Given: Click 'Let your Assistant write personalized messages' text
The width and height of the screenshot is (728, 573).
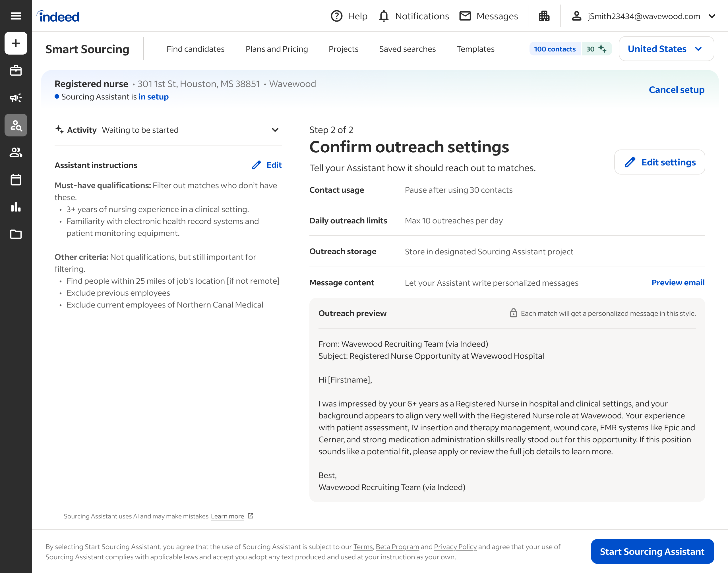Looking at the screenshot, I should [491, 283].
